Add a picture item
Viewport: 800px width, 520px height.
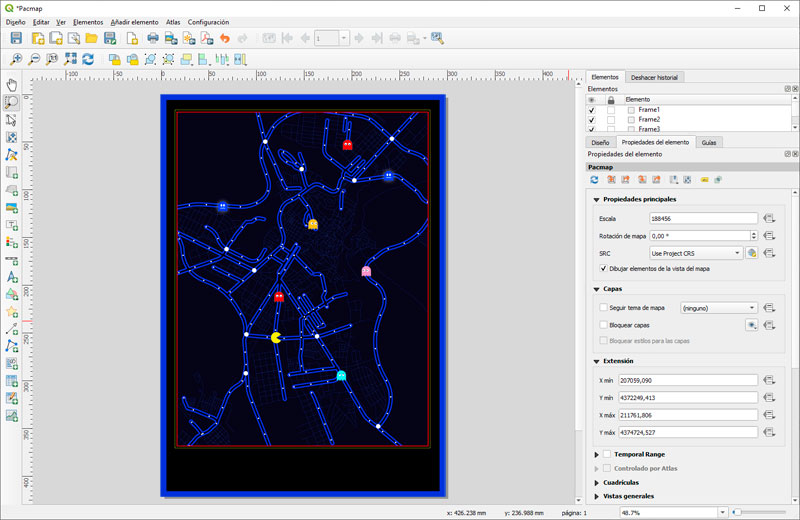[11, 207]
